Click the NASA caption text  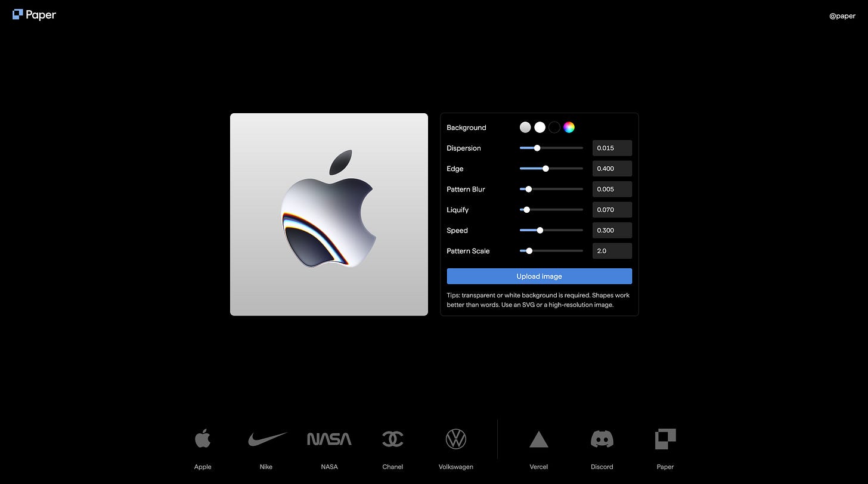point(329,467)
